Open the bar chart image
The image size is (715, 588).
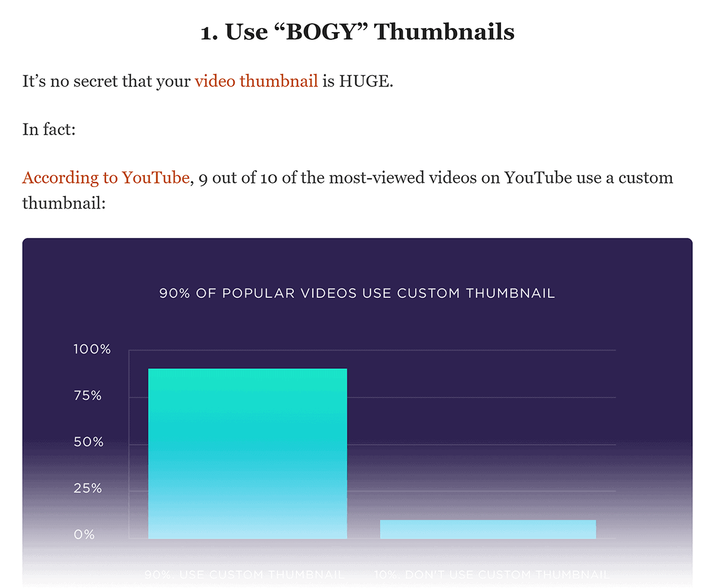click(357, 412)
